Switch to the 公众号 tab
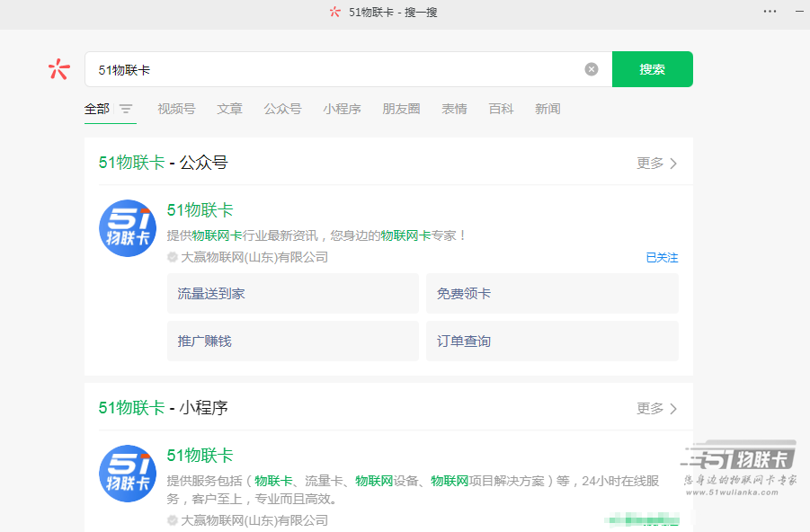 tap(282, 109)
